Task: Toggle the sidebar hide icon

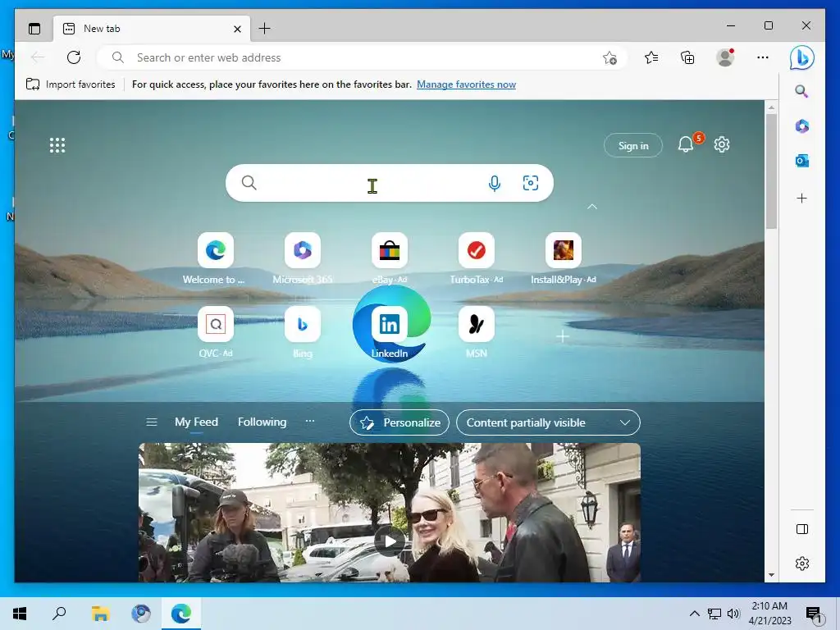Action: 802,529
